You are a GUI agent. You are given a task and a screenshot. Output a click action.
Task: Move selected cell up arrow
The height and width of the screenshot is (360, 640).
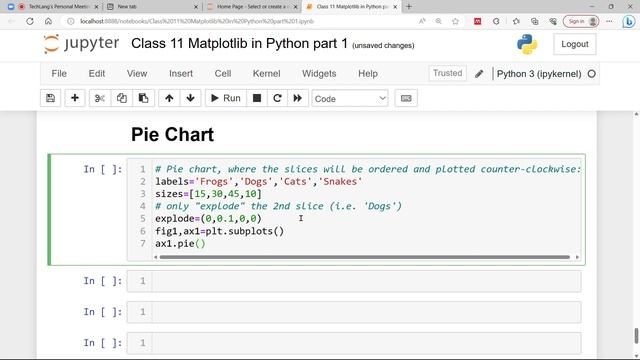169,98
